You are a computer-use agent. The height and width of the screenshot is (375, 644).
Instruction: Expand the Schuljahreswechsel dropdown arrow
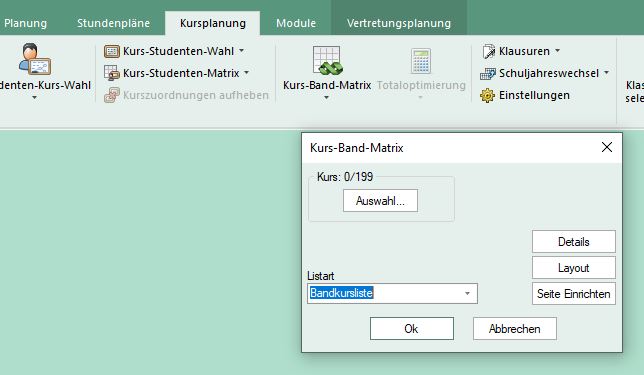[607, 73]
